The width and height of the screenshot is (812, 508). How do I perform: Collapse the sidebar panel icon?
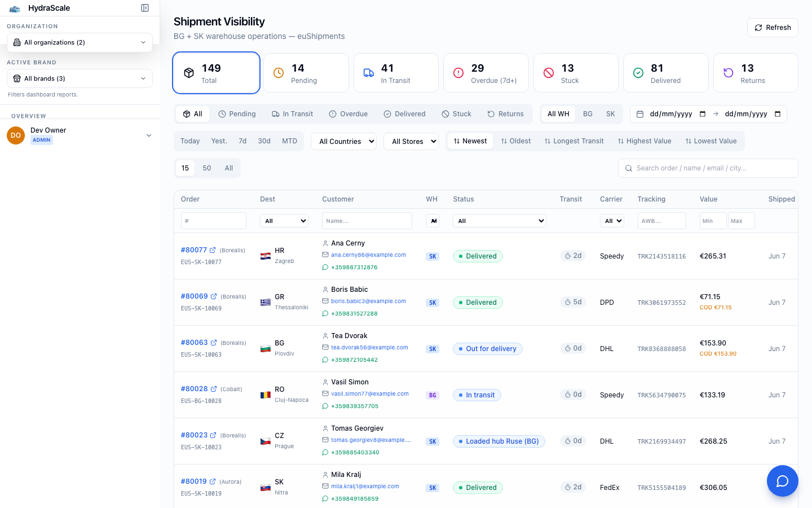(x=145, y=8)
